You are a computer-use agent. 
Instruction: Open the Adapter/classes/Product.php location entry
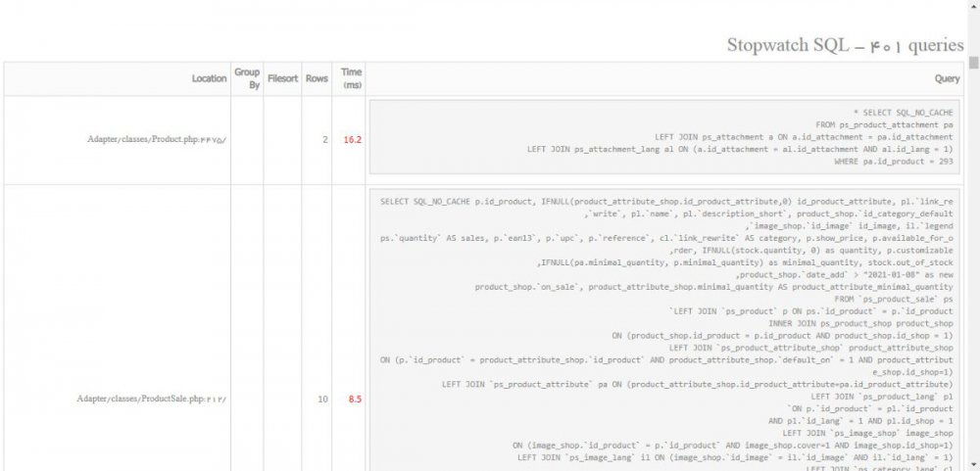157,139
